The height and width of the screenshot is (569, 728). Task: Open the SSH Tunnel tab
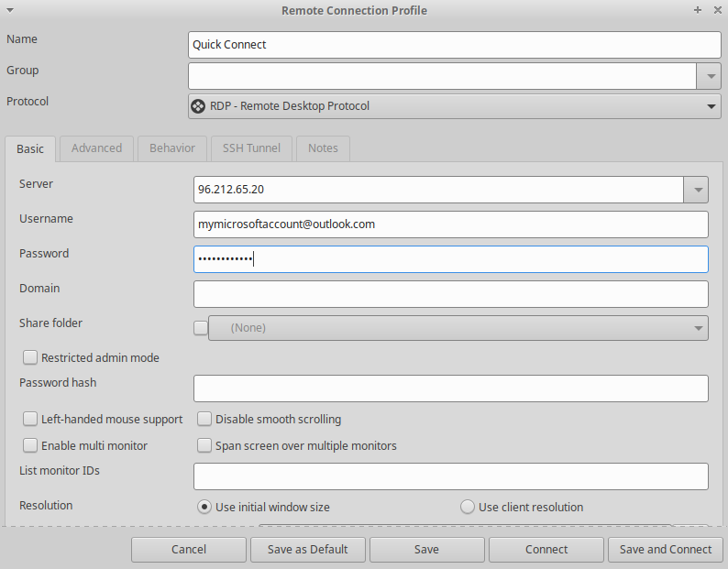click(x=252, y=148)
